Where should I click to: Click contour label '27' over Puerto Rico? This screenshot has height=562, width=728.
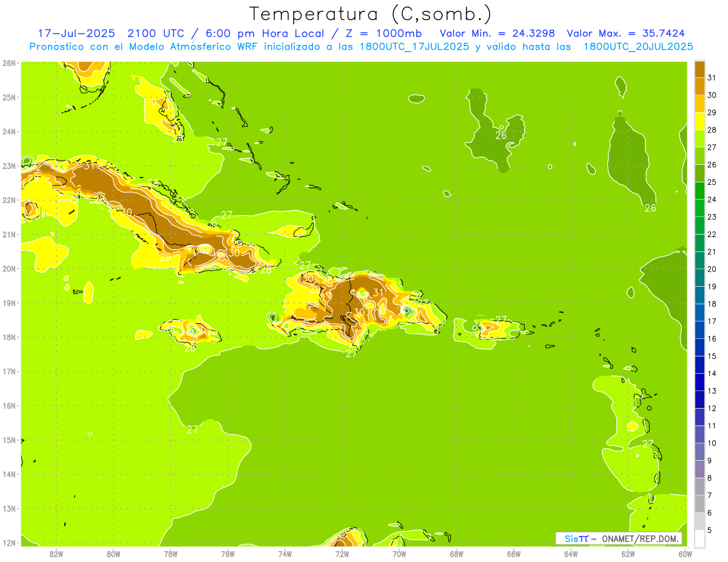point(501,319)
